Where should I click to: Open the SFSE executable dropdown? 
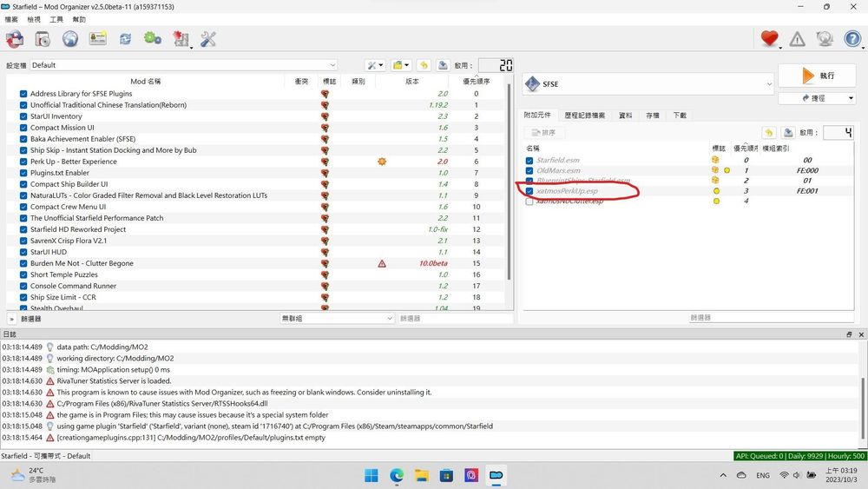[x=648, y=84]
